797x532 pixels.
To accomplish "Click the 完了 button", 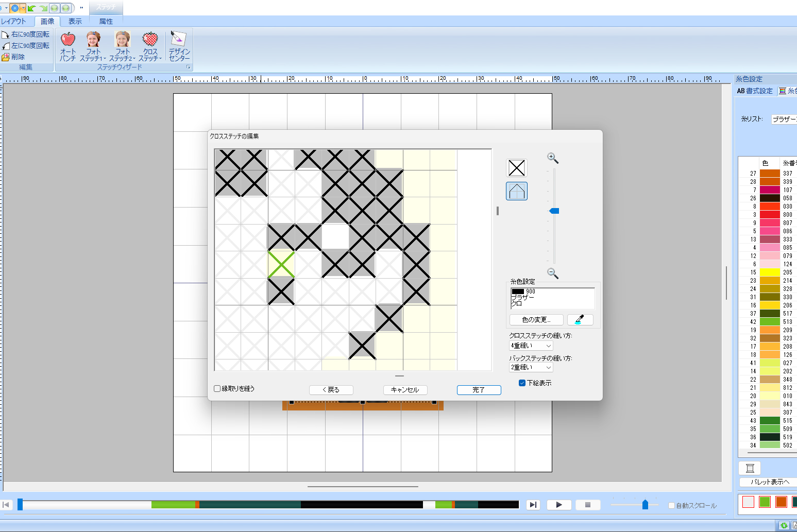I will (479, 390).
